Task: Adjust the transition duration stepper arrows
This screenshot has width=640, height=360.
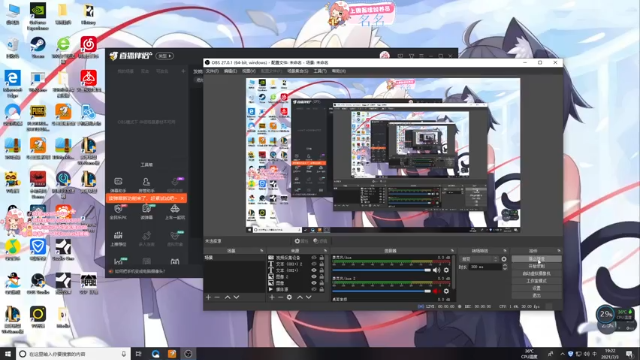Action: click(x=505, y=267)
